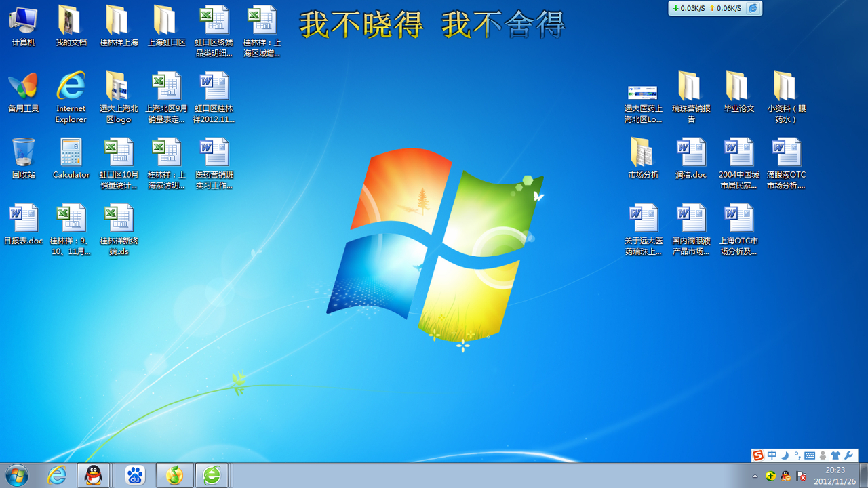This screenshot has width=868, height=488.
Task: Select the 上海虹口区 folder
Action: coord(166,26)
